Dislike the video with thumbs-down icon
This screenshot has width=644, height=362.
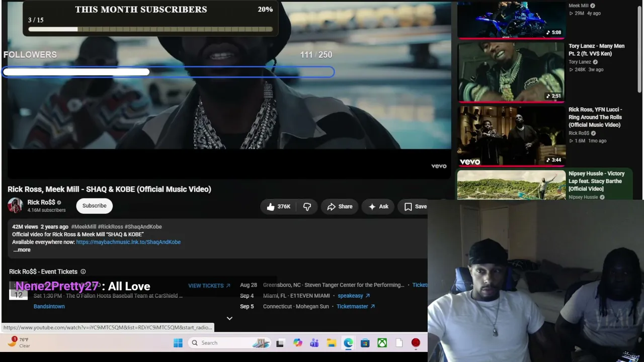[x=307, y=207]
